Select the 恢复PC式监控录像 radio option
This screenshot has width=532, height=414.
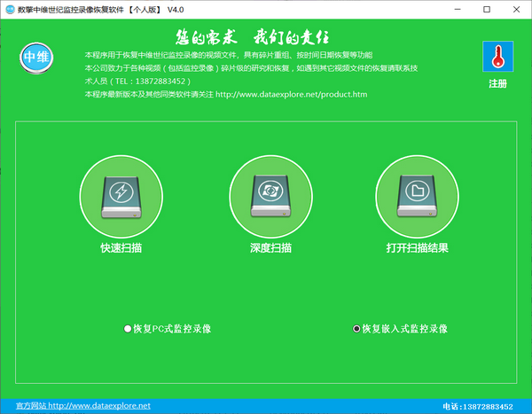tap(129, 329)
